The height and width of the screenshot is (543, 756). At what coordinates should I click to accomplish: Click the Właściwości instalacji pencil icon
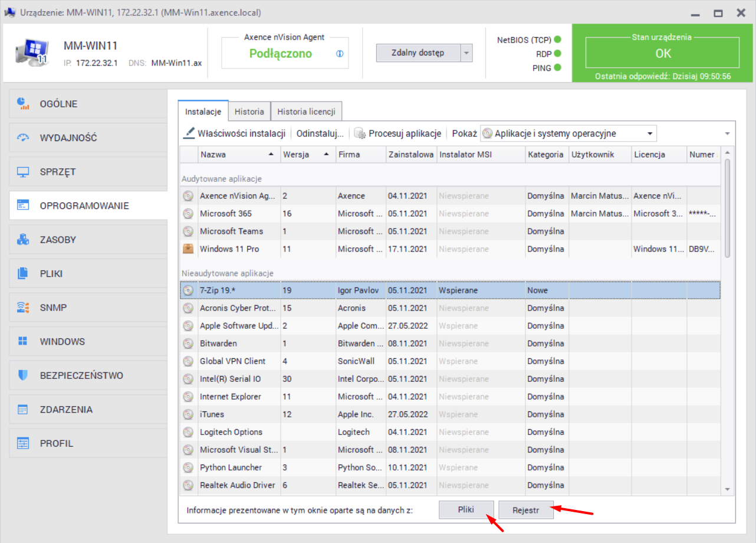(189, 133)
